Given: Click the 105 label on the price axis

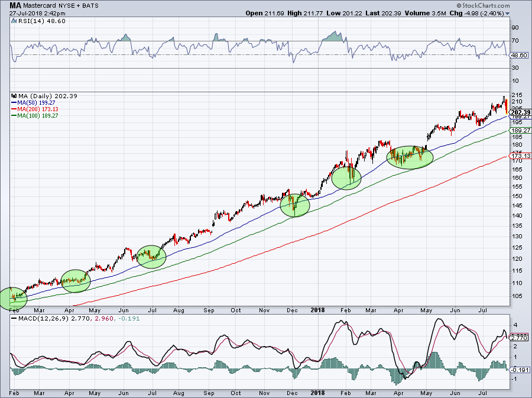Looking at the screenshot, I should click(517, 296).
